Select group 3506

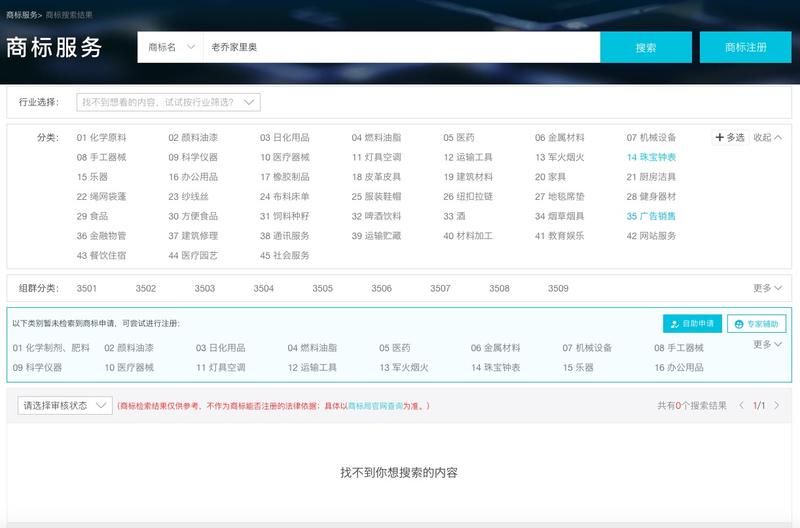tap(381, 288)
